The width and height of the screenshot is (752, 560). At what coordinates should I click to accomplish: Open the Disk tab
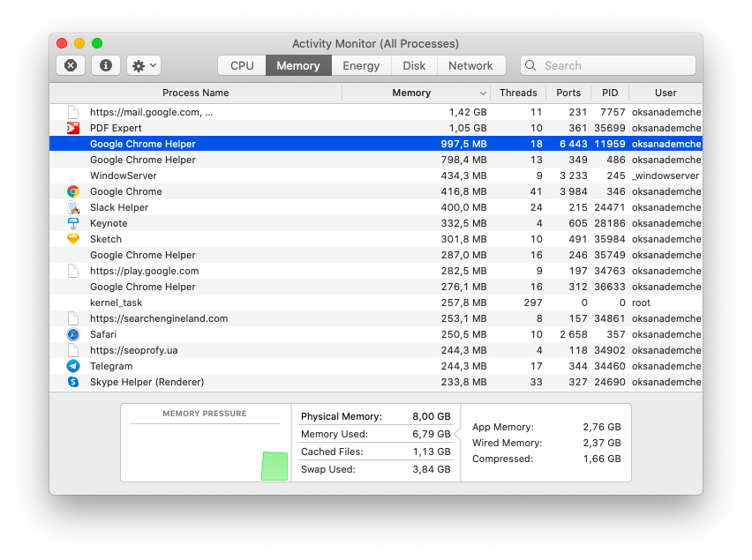coord(414,65)
